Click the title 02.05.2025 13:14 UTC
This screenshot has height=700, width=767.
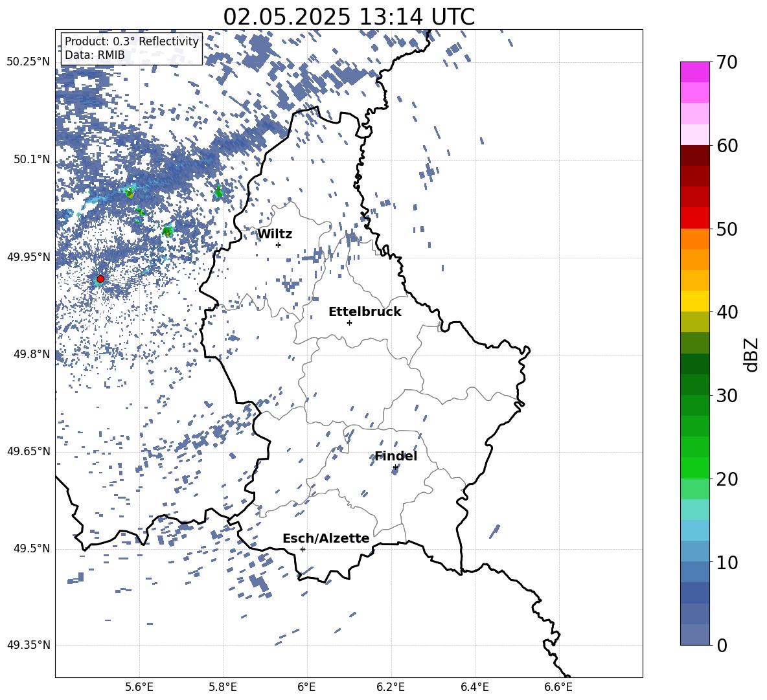point(349,17)
